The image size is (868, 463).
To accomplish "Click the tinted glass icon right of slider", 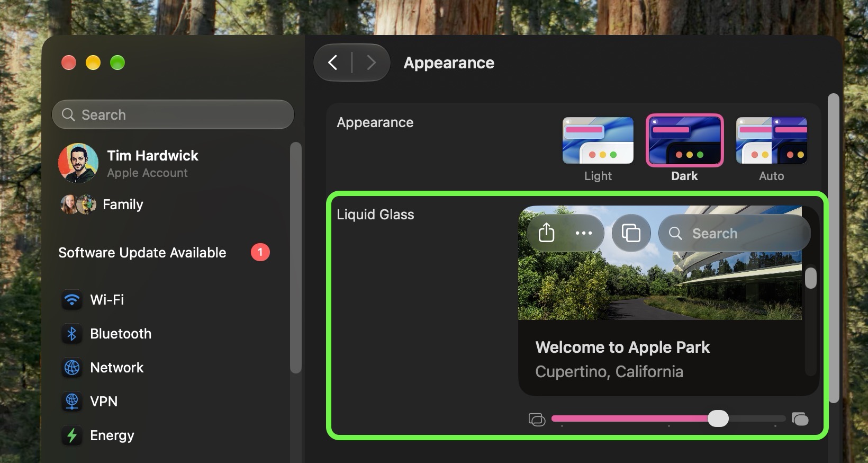I will pos(800,419).
